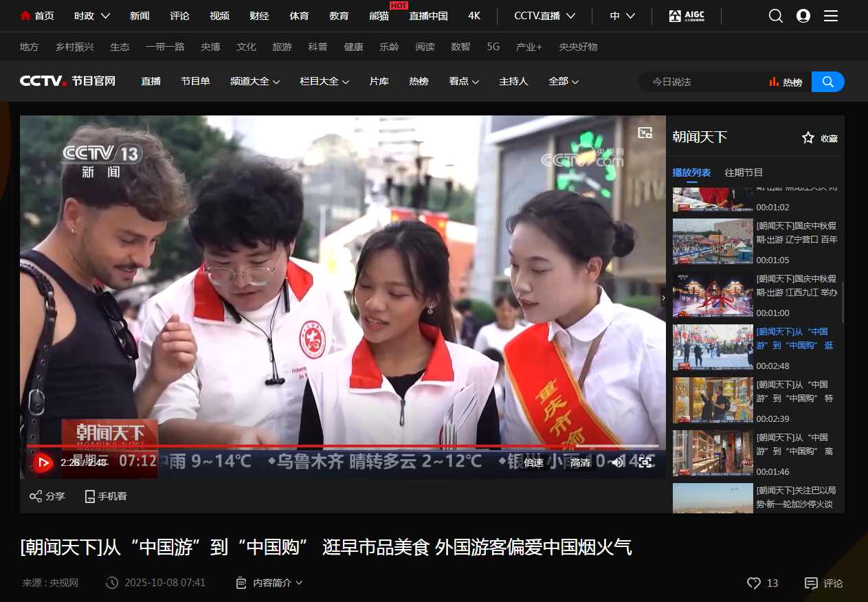The image size is (868, 602).
Task: Click the heart like icon
Action: coord(754,583)
